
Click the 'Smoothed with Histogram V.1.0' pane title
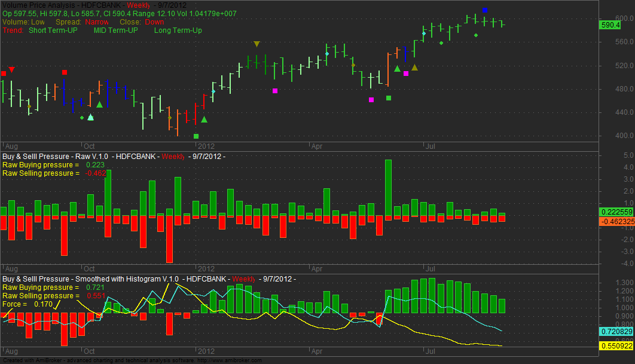point(127,279)
